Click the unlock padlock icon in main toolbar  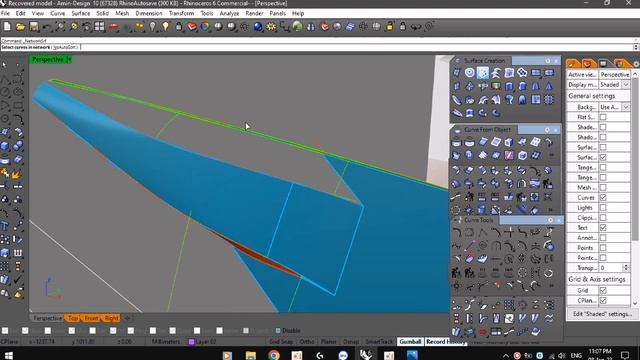click(403, 27)
